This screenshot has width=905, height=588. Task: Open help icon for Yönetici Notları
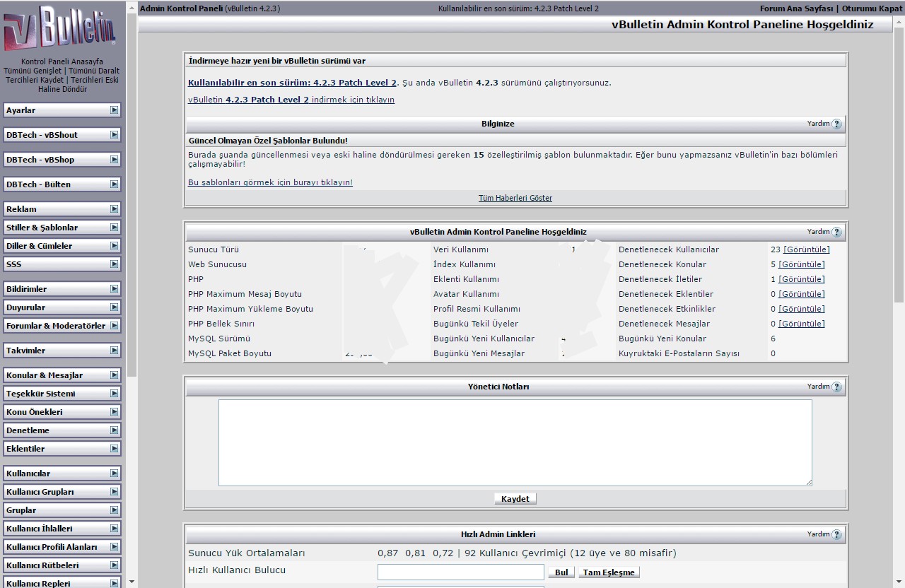[x=837, y=387]
